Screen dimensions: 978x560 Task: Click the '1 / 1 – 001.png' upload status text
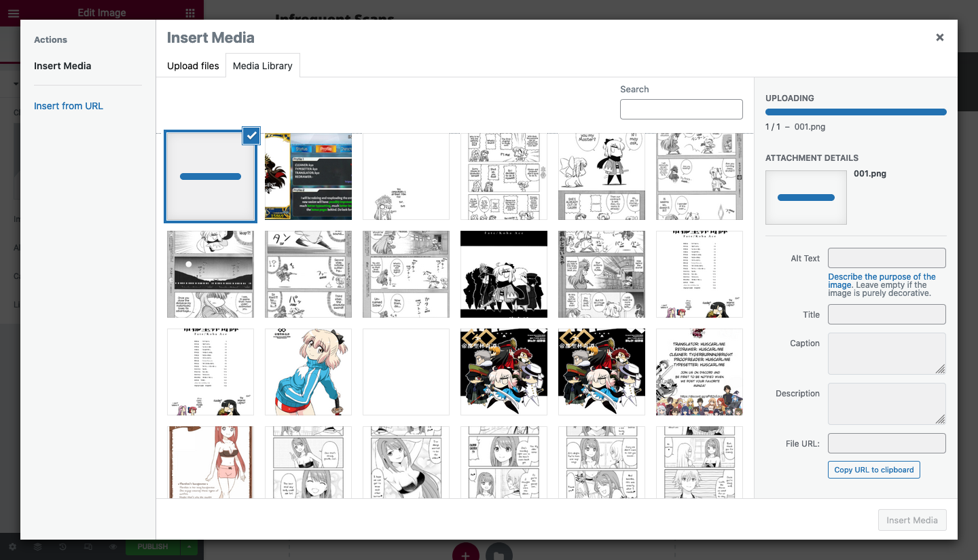click(795, 127)
